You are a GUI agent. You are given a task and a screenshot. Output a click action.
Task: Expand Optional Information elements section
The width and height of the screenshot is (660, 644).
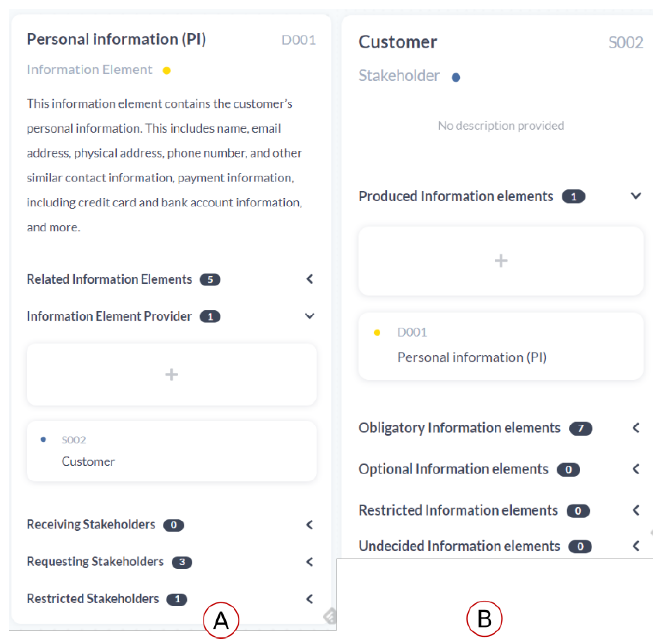pos(636,469)
